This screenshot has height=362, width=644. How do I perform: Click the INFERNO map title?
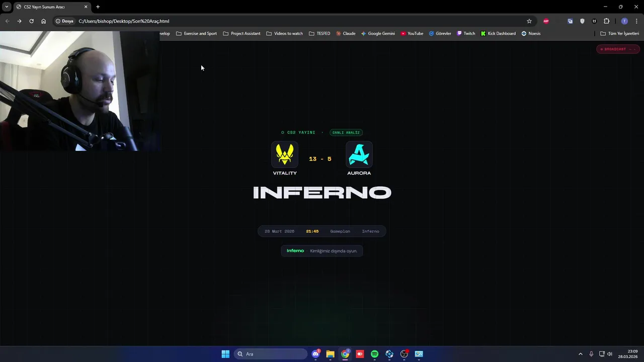(x=322, y=193)
